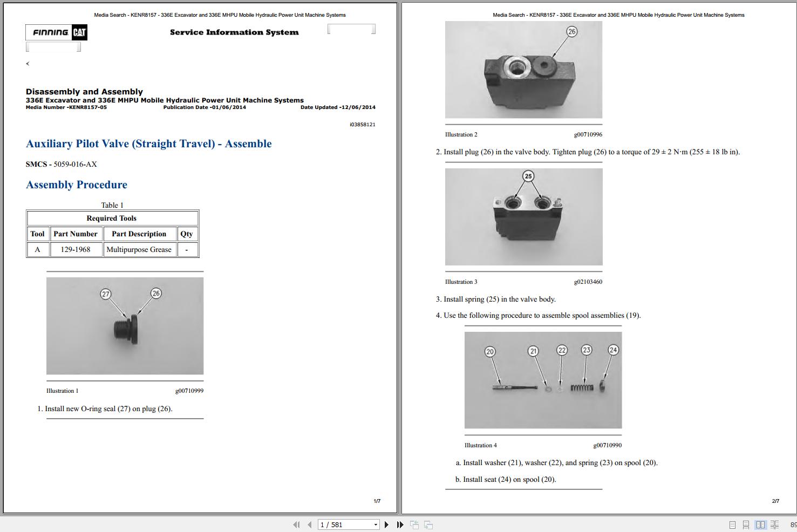This screenshot has width=797, height=532.
Task: Click image reference 'g02103460'
Action: pos(588,282)
